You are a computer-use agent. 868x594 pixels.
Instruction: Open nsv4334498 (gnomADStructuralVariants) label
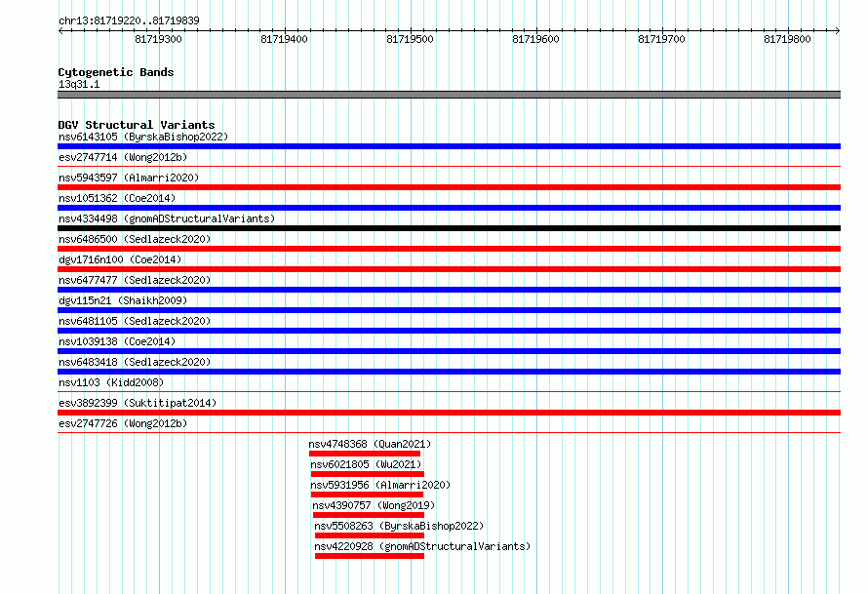click(x=167, y=218)
